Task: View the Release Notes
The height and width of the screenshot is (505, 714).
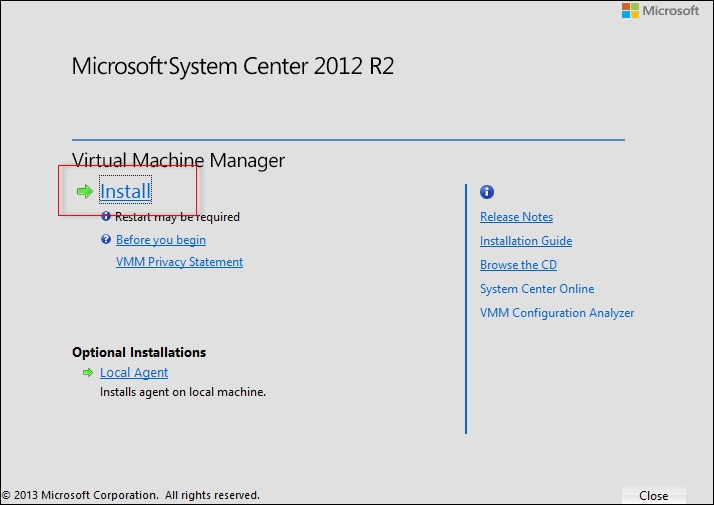Action: click(x=516, y=217)
